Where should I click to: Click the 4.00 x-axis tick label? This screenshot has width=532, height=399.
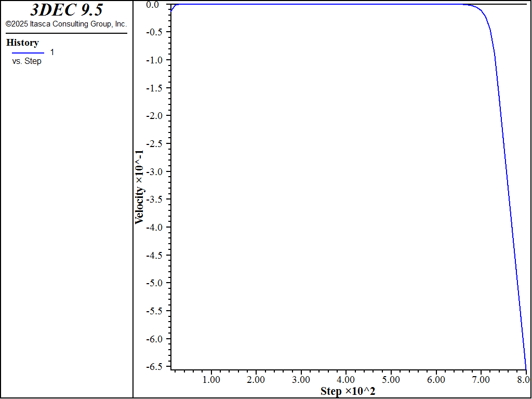346,378
